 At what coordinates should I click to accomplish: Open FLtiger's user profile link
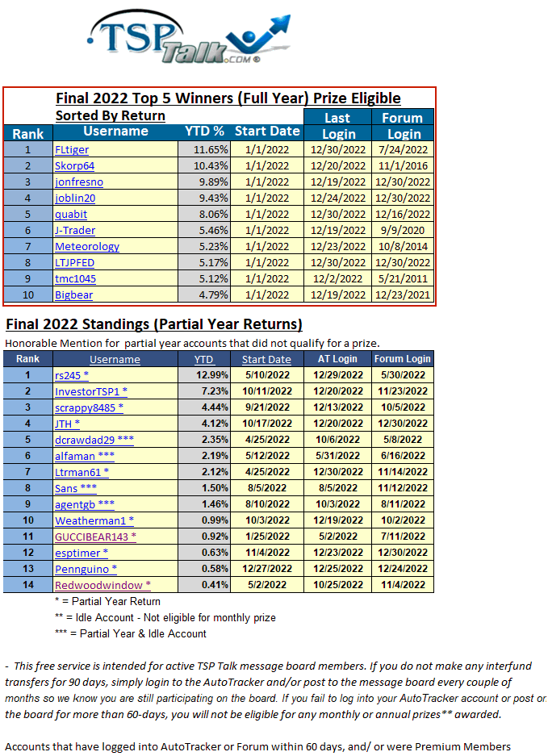point(72,149)
